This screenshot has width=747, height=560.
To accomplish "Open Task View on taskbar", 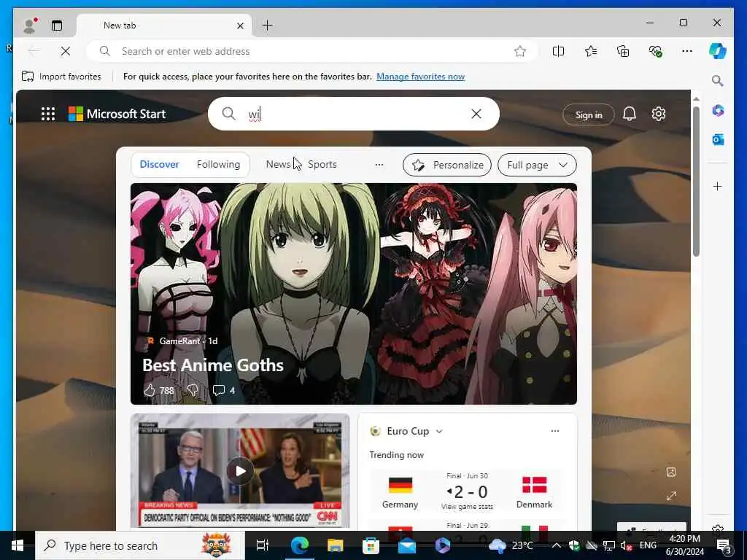I will pos(263,545).
